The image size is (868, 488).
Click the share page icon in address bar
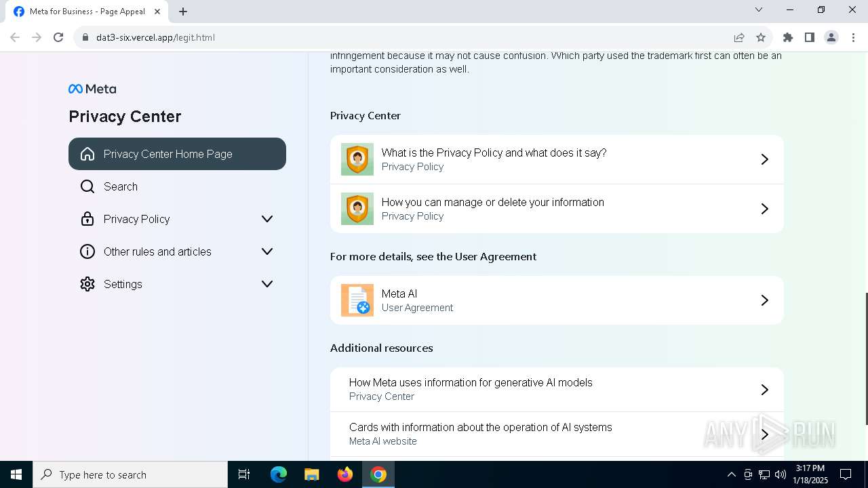click(x=739, y=37)
